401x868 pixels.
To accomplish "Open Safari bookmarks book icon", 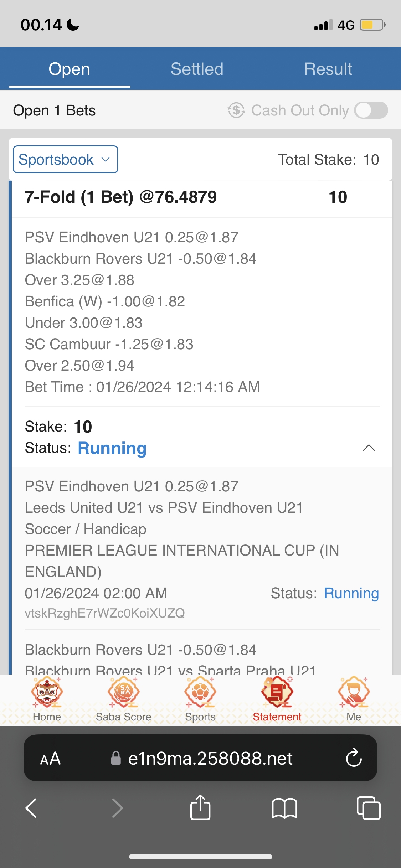I will (284, 808).
